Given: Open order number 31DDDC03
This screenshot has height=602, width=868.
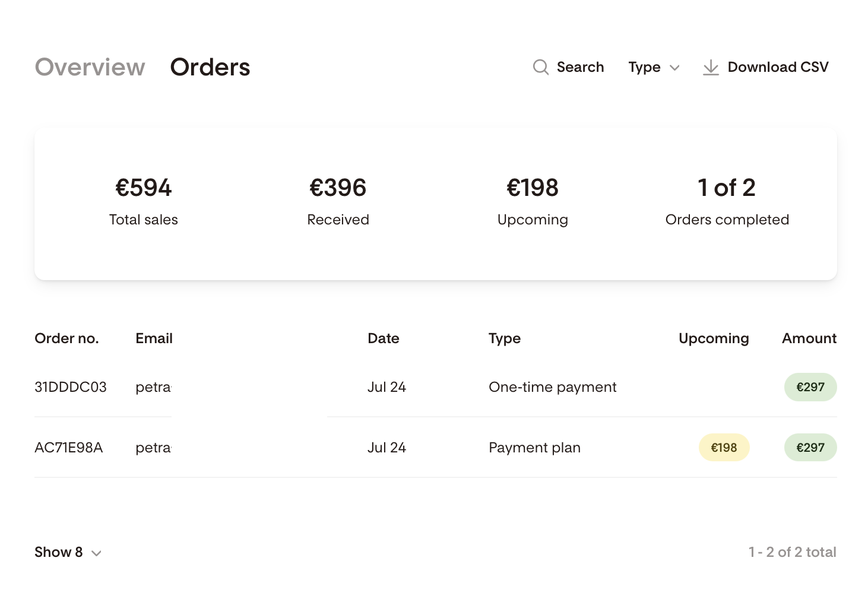Looking at the screenshot, I should [71, 387].
